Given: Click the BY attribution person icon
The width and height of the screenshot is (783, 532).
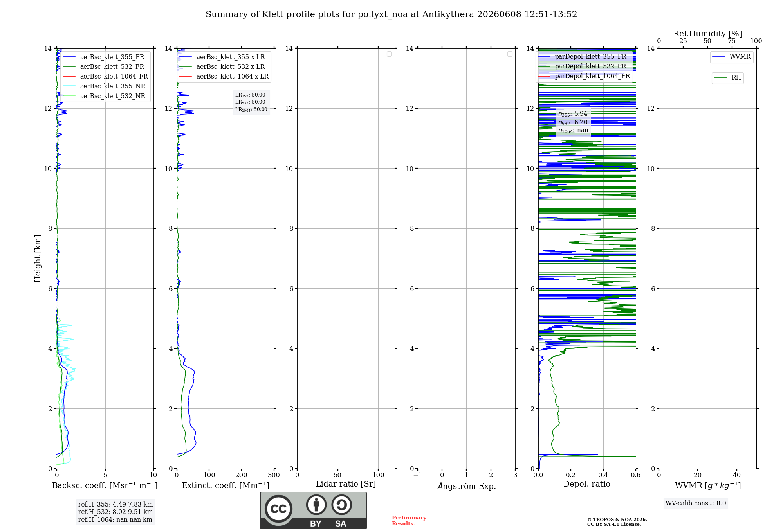Looking at the screenshot, I should (x=316, y=505).
